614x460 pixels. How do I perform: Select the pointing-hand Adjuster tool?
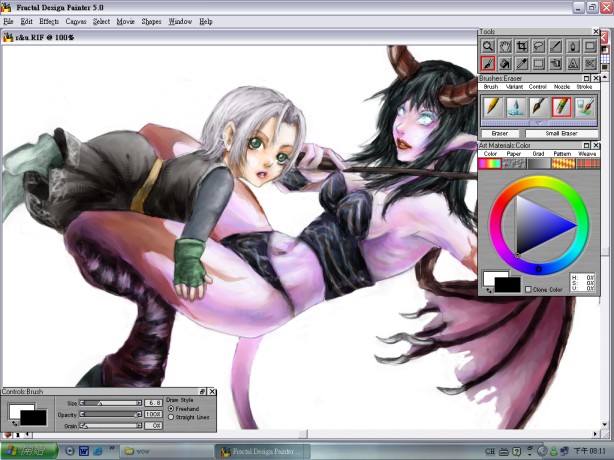click(x=556, y=63)
